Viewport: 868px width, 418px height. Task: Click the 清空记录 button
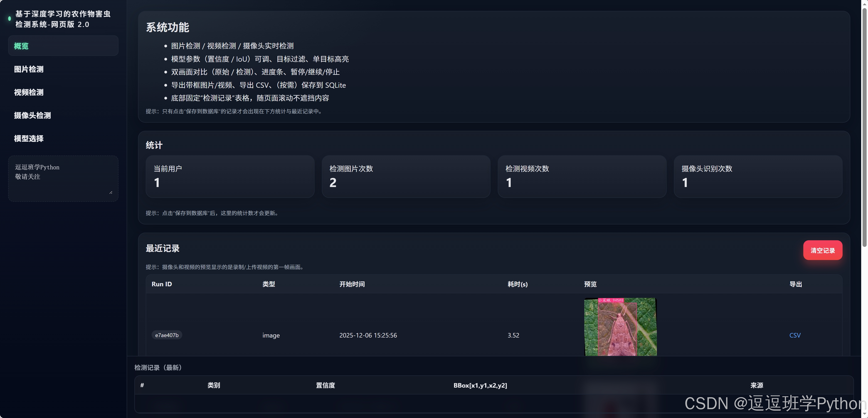click(823, 250)
